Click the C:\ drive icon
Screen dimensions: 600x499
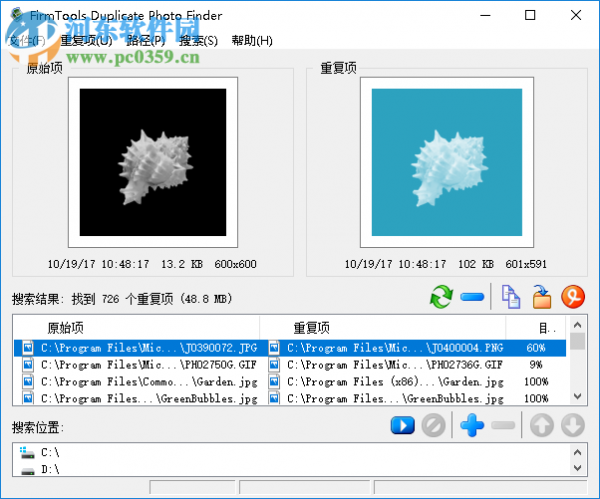pos(27,452)
